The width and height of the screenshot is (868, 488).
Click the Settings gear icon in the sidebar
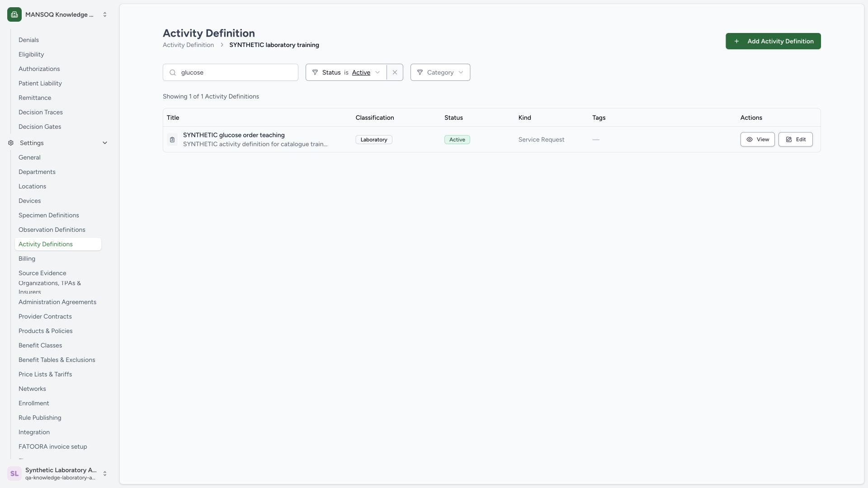coord(11,143)
